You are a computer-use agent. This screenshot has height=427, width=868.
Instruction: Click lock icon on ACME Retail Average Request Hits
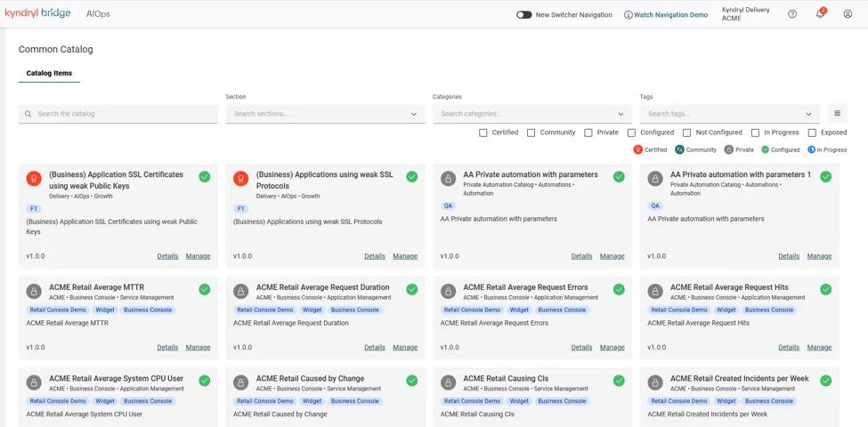pyautogui.click(x=655, y=291)
